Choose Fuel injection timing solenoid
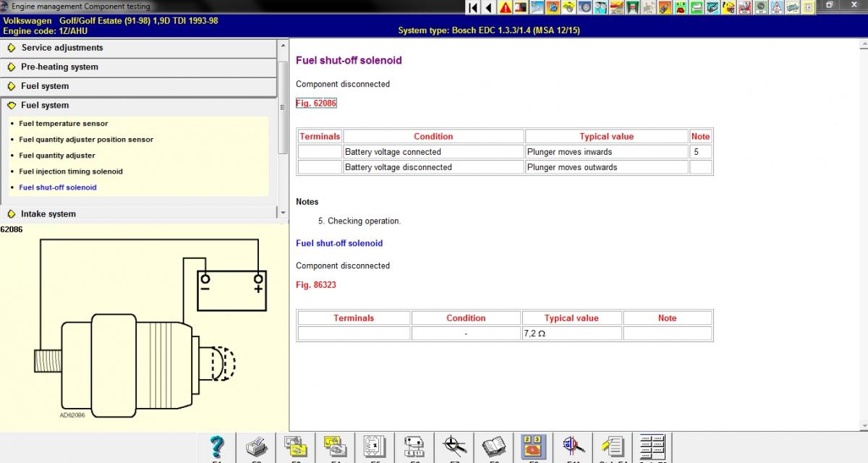Image resolution: width=868 pixels, height=463 pixels. pos(71,171)
